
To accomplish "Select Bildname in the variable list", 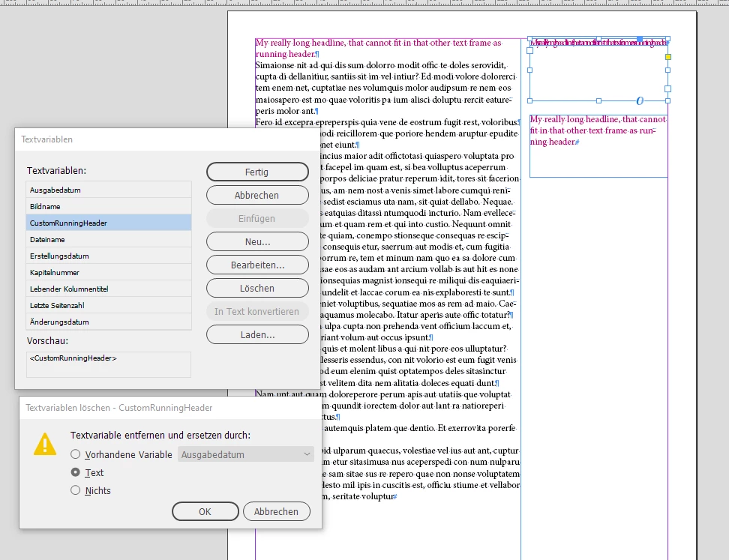I will [x=109, y=206].
